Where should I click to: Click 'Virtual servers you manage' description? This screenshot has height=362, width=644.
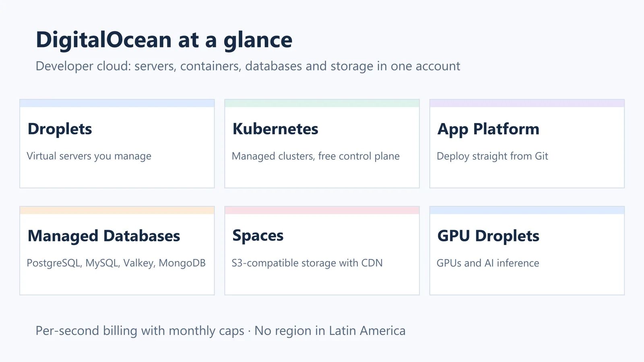(x=89, y=156)
